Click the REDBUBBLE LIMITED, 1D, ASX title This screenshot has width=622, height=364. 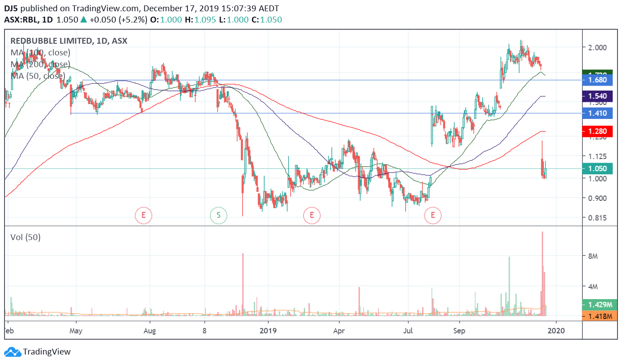point(69,41)
